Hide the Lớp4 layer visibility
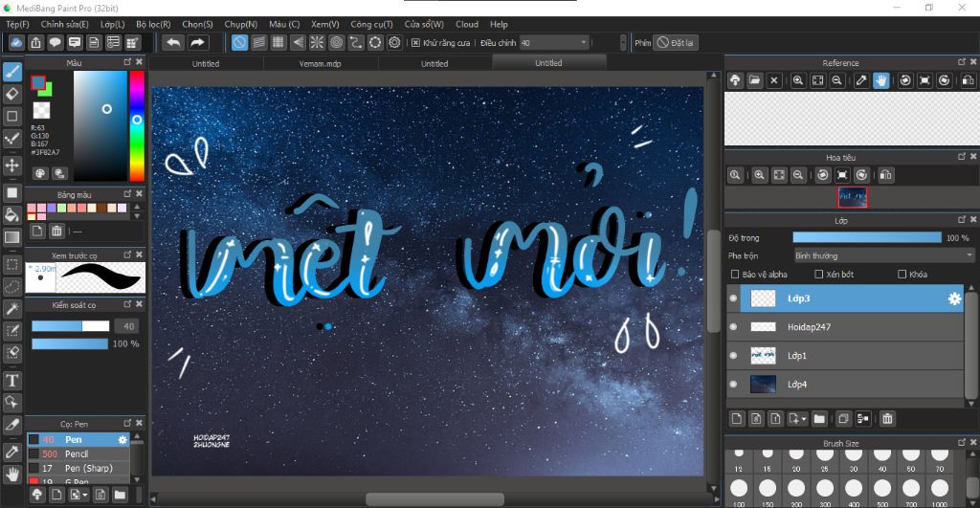The image size is (980, 508). pos(733,385)
